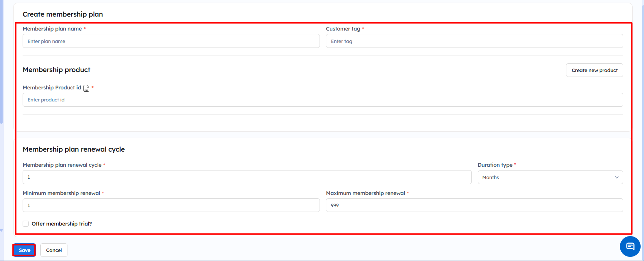
Task: Focus the Enter plan name field
Action: 171,41
